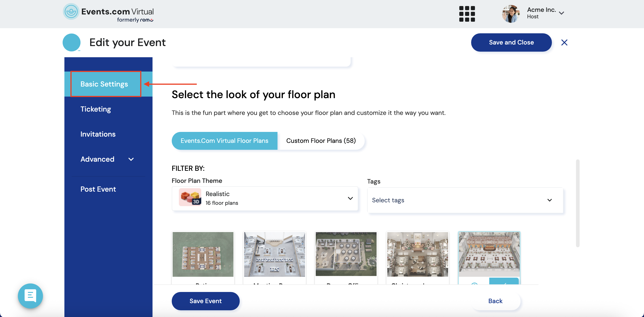Click the Realistic 3D theme icon
Image resolution: width=644 pixels, height=317 pixels.
pyautogui.click(x=190, y=197)
